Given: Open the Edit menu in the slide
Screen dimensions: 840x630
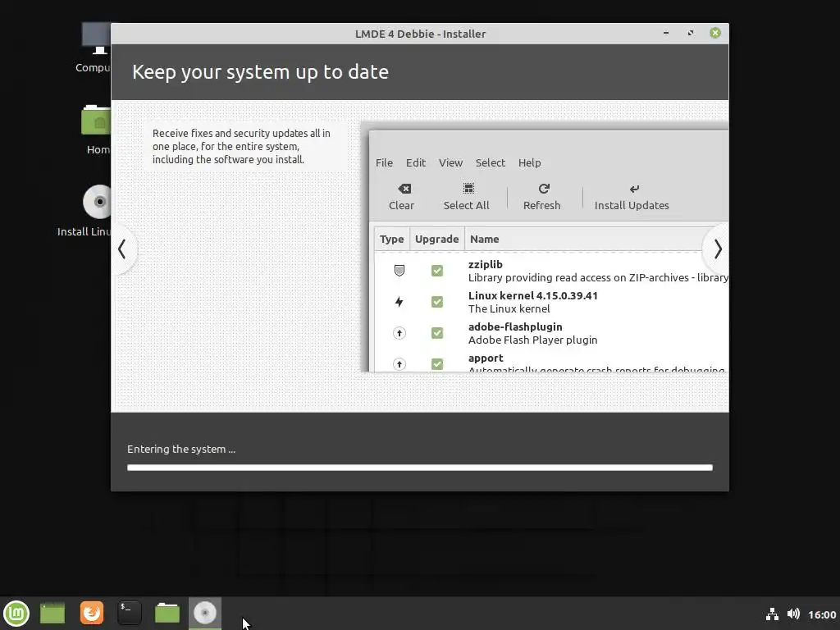Looking at the screenshot, I should 416,163.
